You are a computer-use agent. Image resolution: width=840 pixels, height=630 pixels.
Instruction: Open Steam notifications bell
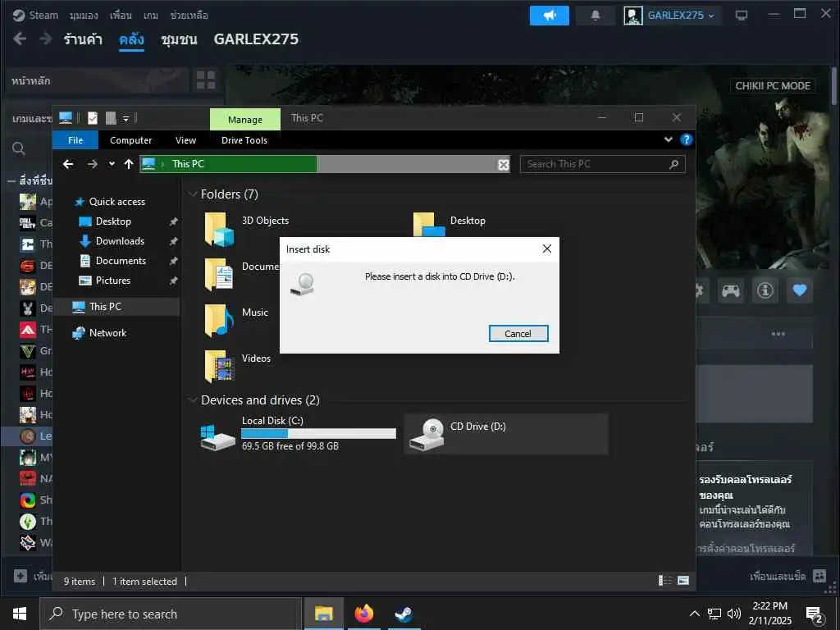[x=596, y=15]
